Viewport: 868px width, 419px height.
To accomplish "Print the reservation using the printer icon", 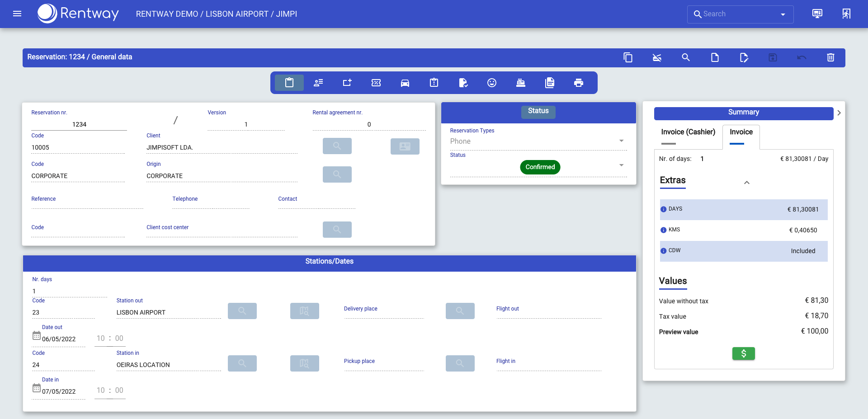I will pos(579,83).
